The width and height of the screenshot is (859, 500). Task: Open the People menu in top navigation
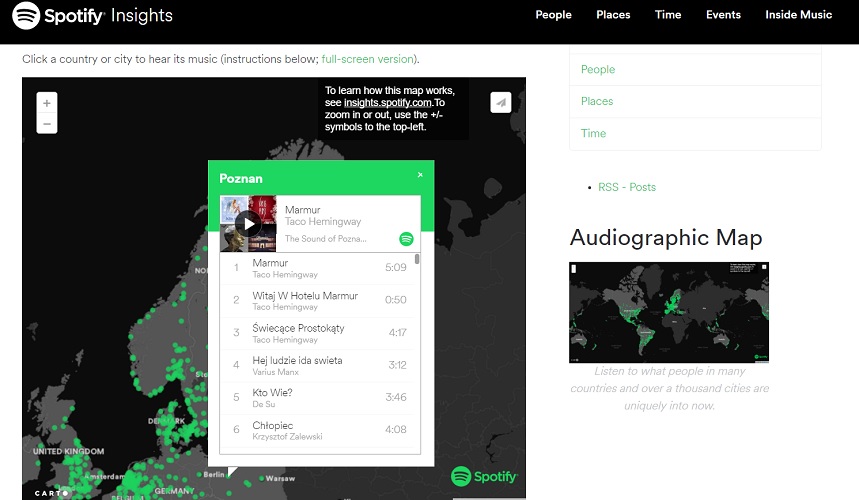(553, 15)
